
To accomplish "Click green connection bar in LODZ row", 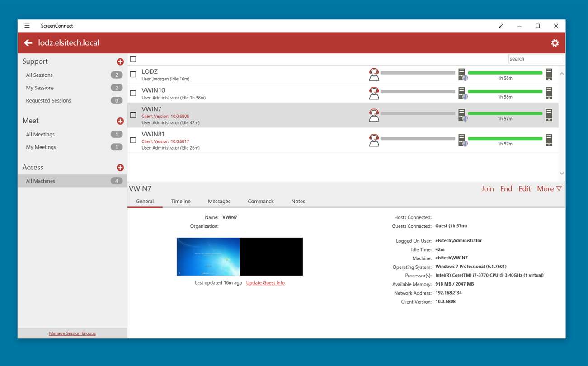I will point(505,73).
